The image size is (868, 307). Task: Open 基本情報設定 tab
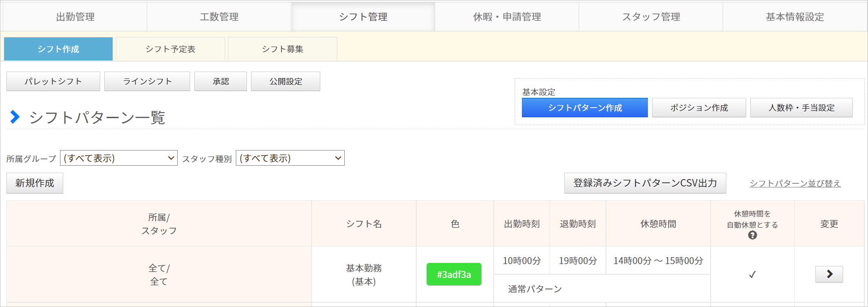[x=795, y=17]
